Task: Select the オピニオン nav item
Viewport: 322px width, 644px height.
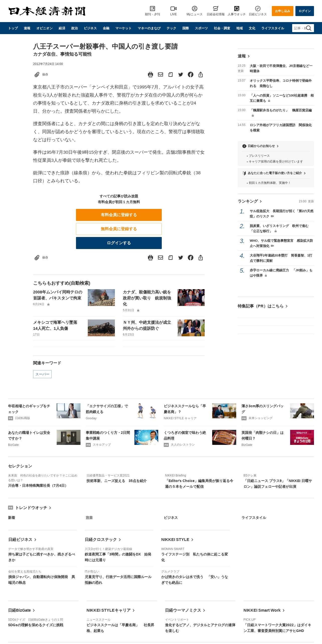Action: [44, 28]
